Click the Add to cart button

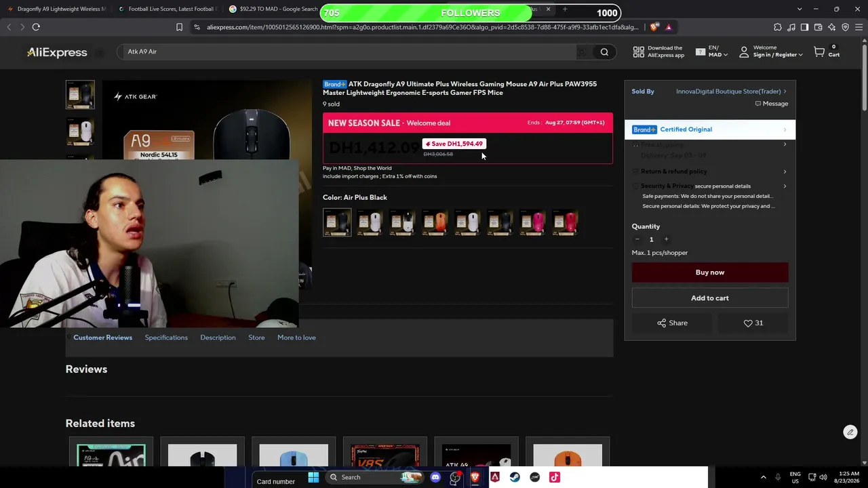tap(710, 298)
